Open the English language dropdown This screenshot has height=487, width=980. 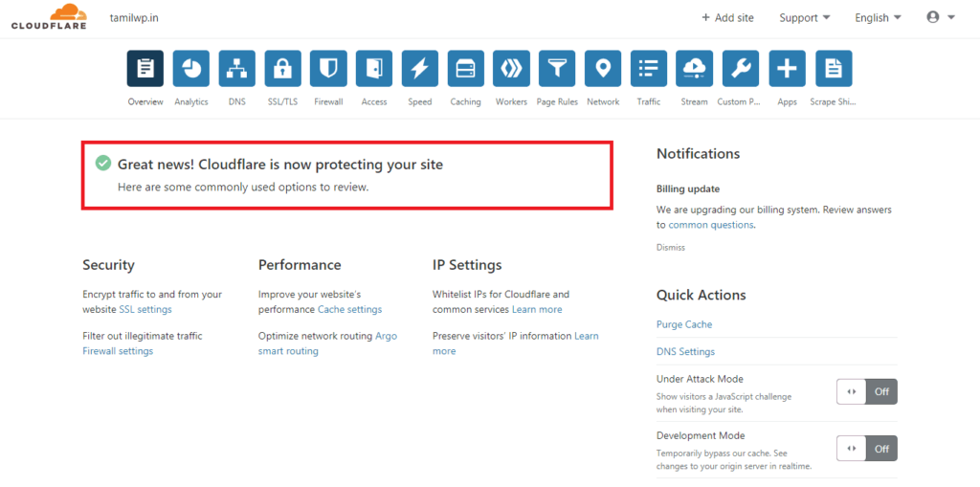[x=879, y=18]
